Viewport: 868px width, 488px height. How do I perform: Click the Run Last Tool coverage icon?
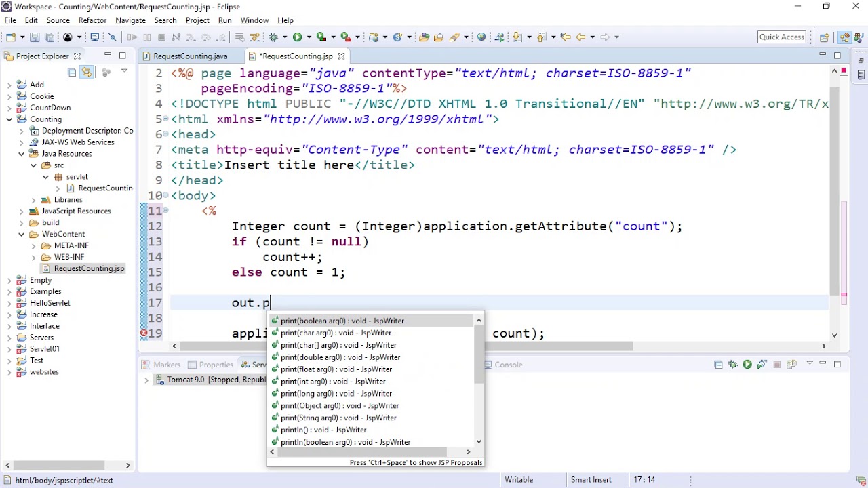tap(321, 37)
